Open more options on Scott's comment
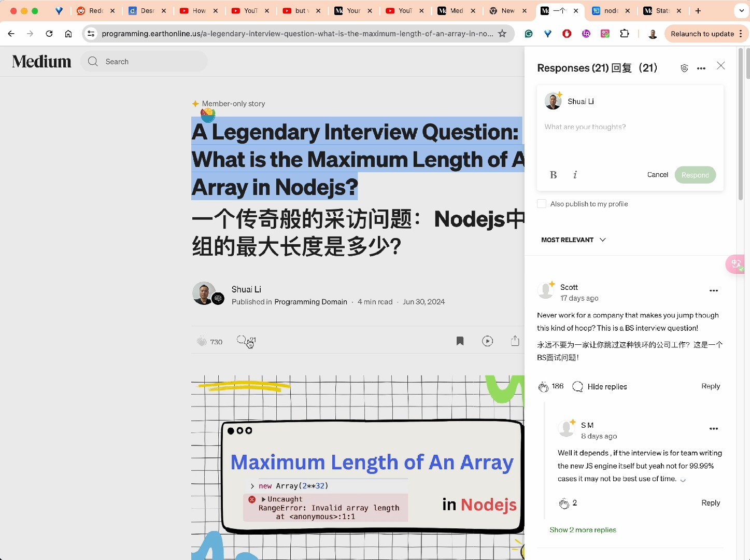The width and height of the screenshot is (750, 560). (713, 291)
